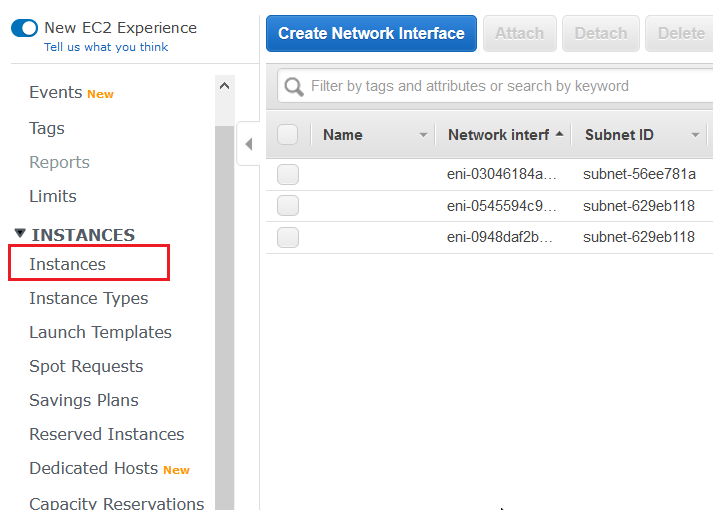
Task: Sort by the Network interface column arrow
Action: pos(559,134)
